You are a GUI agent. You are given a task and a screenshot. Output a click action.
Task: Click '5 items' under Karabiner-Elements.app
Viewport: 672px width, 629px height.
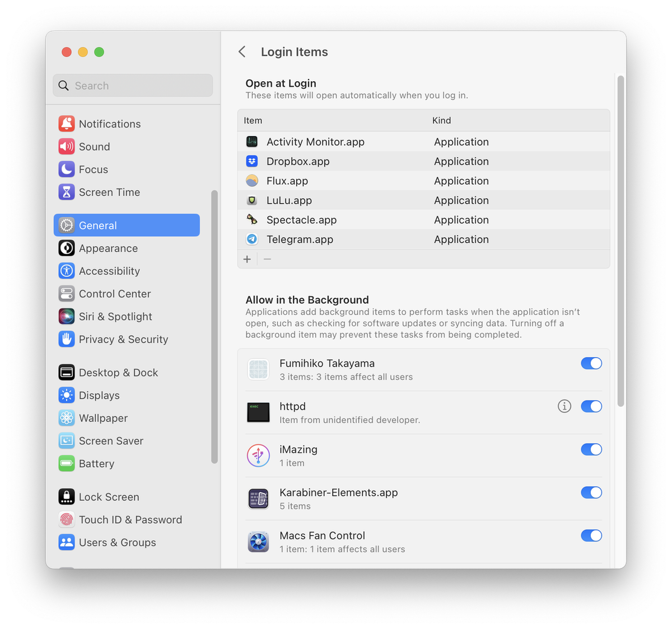(x=295, y=506)
